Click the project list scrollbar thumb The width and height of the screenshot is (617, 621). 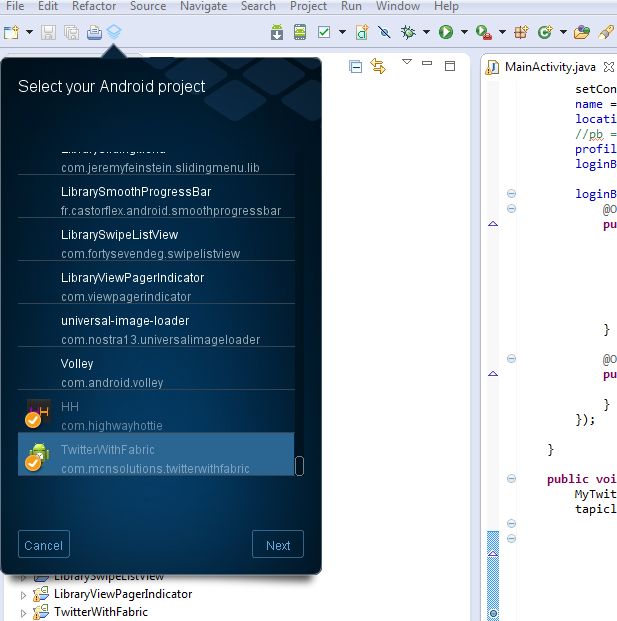[x=299, y=466]
